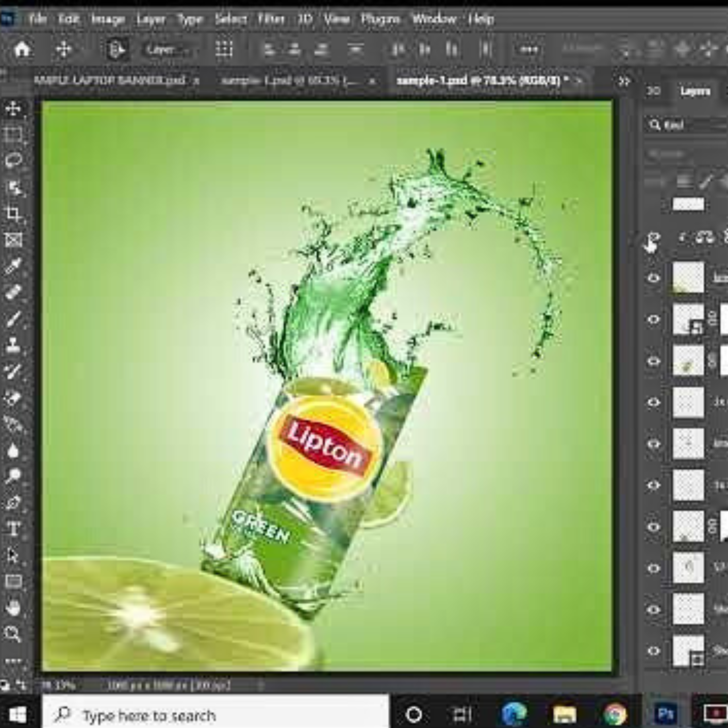This screenshot has height=728, width=728.
Task: Switch to the SAMPLE LAPTOP BANNER.psd tab
Action: 110,81
